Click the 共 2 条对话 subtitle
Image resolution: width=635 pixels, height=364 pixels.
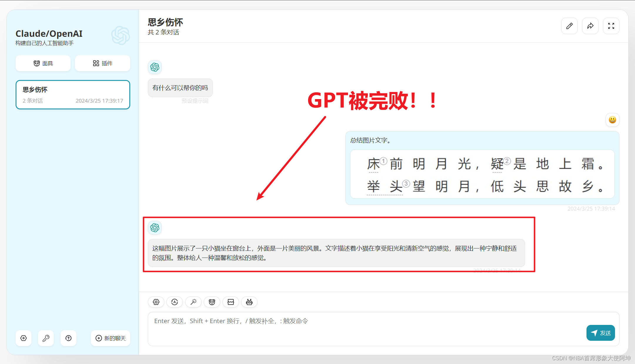(163, 32)
